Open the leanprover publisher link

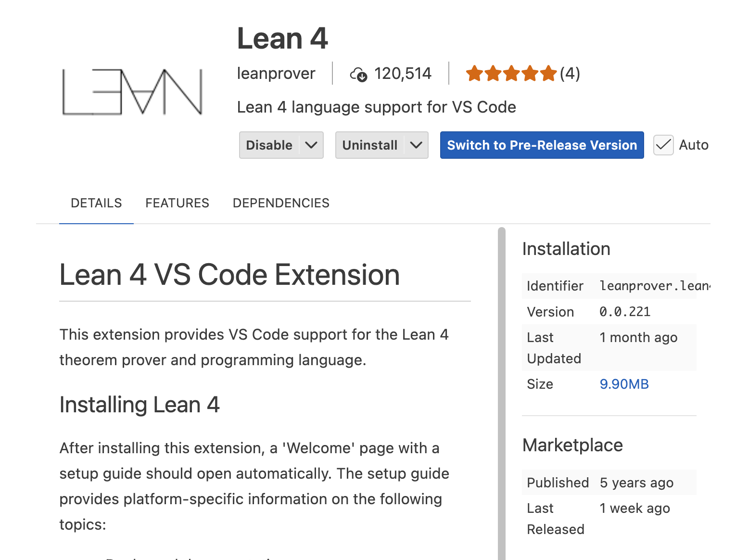click(276, 74)
